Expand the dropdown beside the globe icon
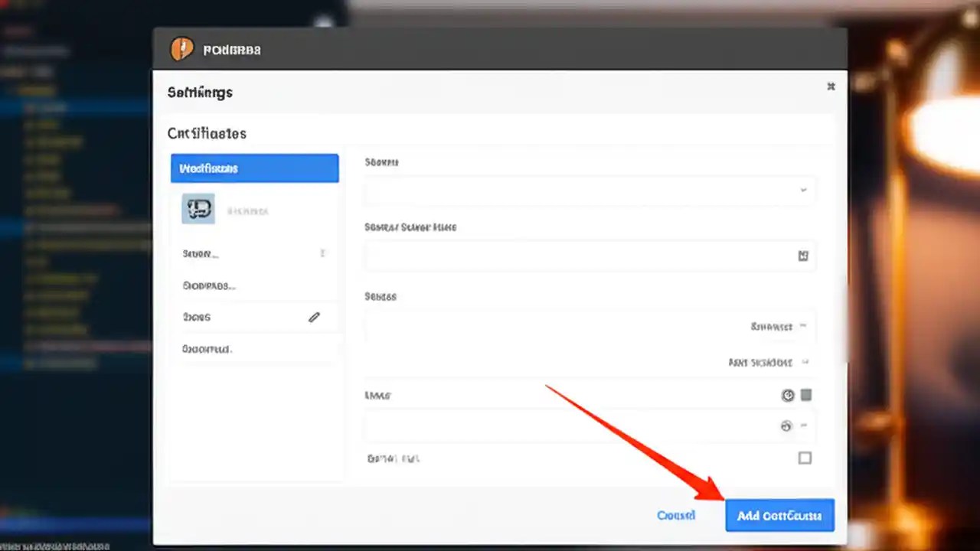 802,425
